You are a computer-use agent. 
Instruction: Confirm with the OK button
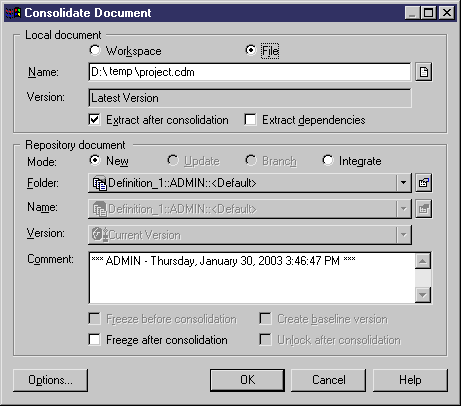click(x=247, y=380)
